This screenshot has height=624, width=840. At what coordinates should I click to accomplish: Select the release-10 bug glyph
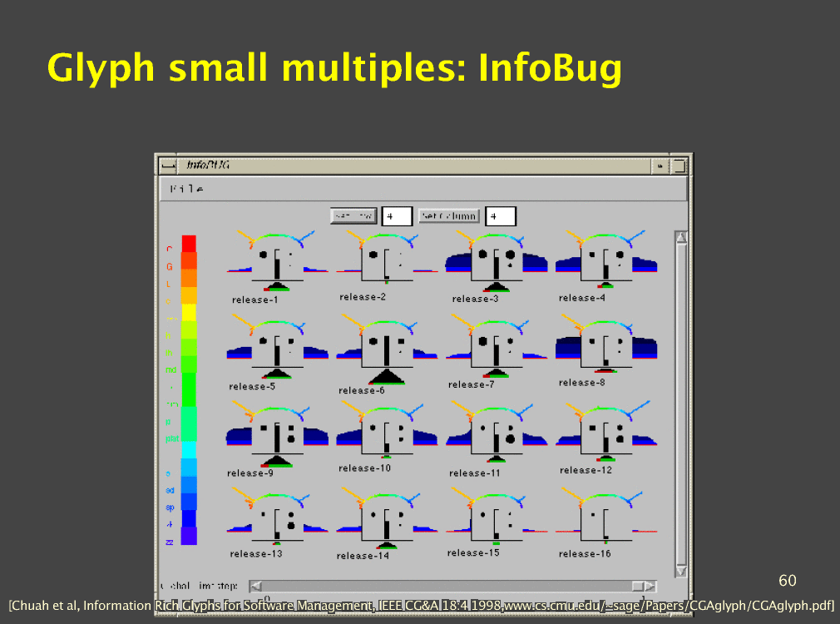[387, 430]
